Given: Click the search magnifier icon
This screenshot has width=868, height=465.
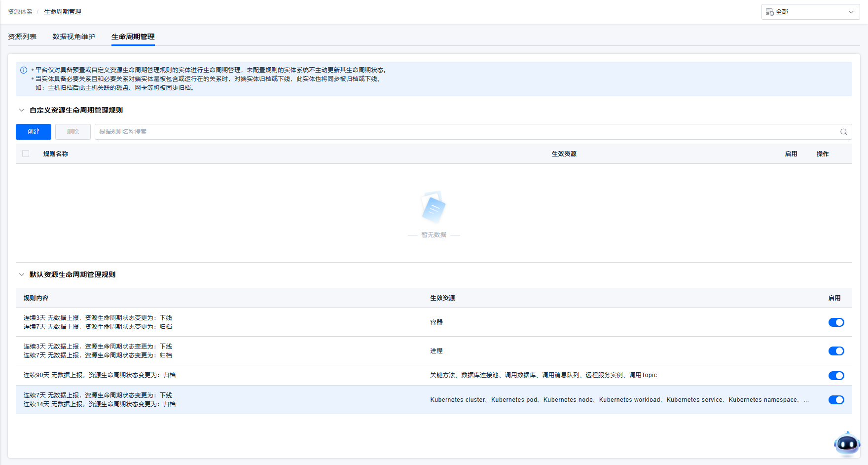Looking at the screenshot, I should tap(844, 132).
